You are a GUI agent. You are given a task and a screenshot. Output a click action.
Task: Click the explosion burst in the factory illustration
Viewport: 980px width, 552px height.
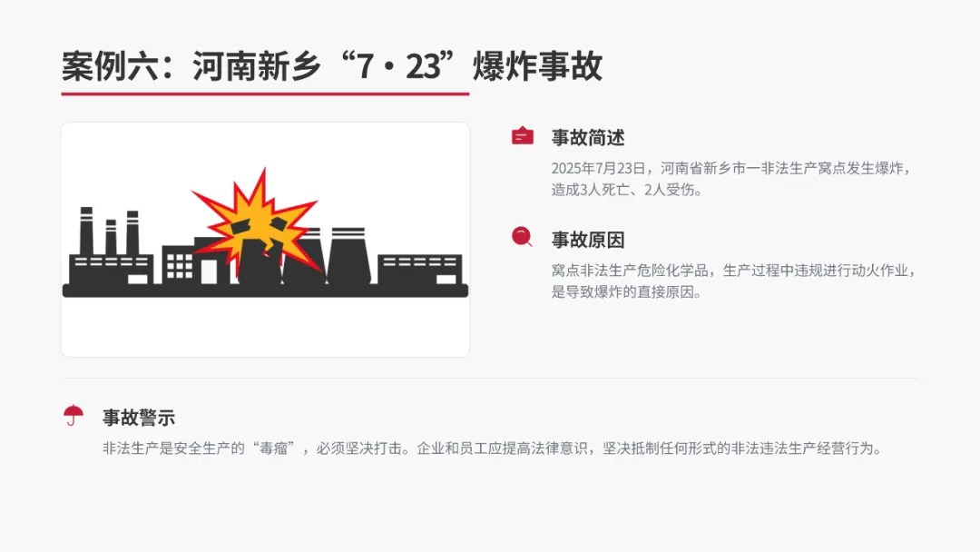(x=256, y=220)
